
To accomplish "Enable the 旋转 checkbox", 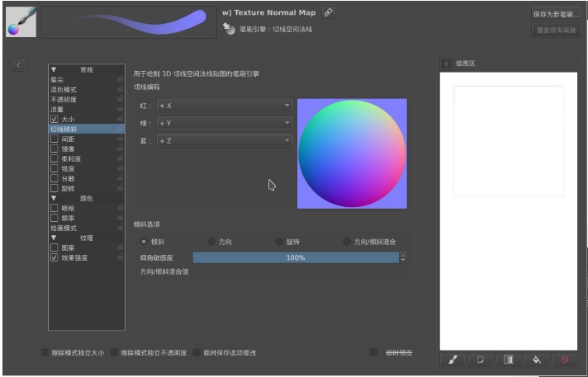I will pos(55,188).
